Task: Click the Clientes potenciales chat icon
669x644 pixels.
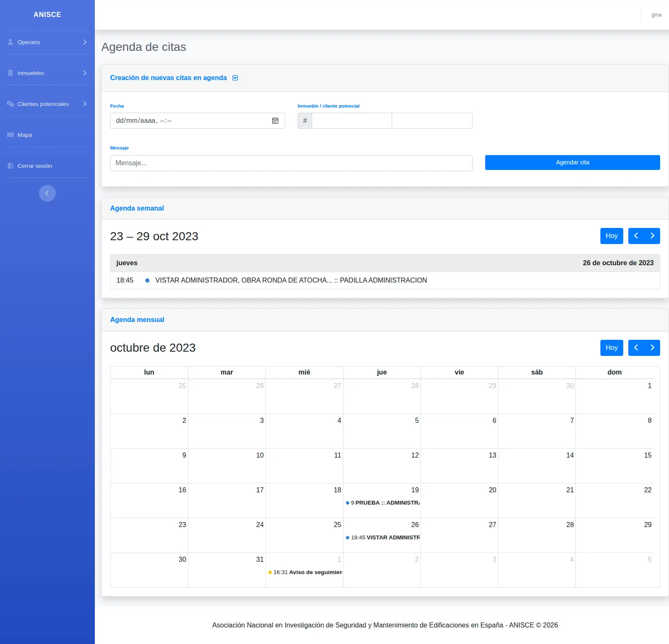Action: click(11, 104)
